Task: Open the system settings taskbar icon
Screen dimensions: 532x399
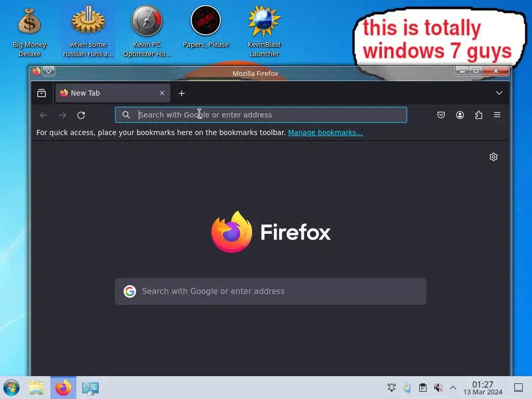Action: (x=90, y=388)
